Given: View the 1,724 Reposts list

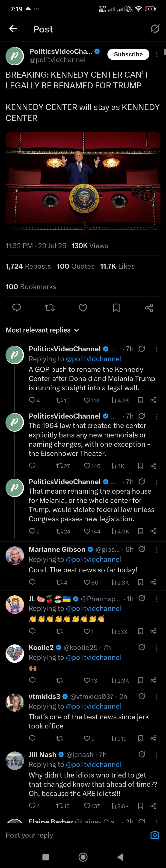Looking at the screenshot, I should pyautogui.click(x=28, y=266).
